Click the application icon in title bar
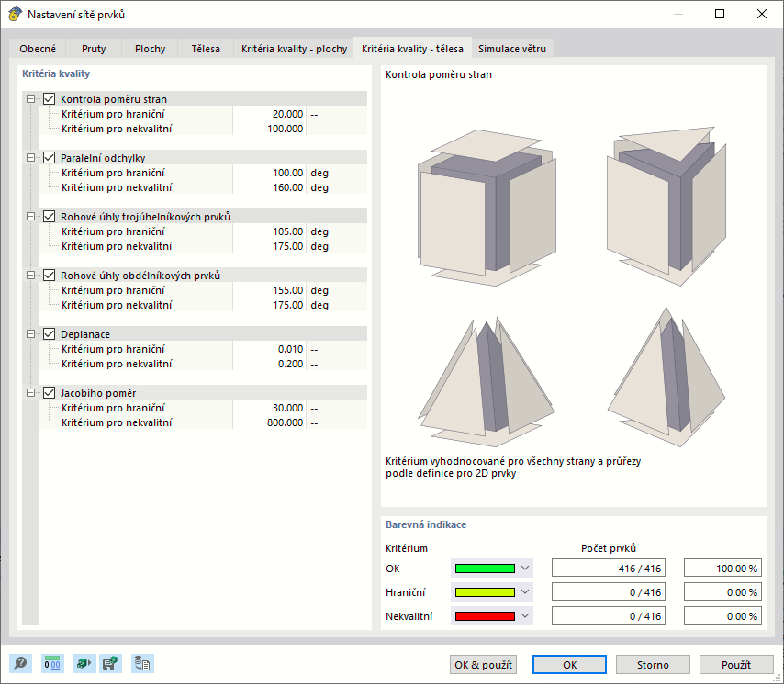 (15, 14)
